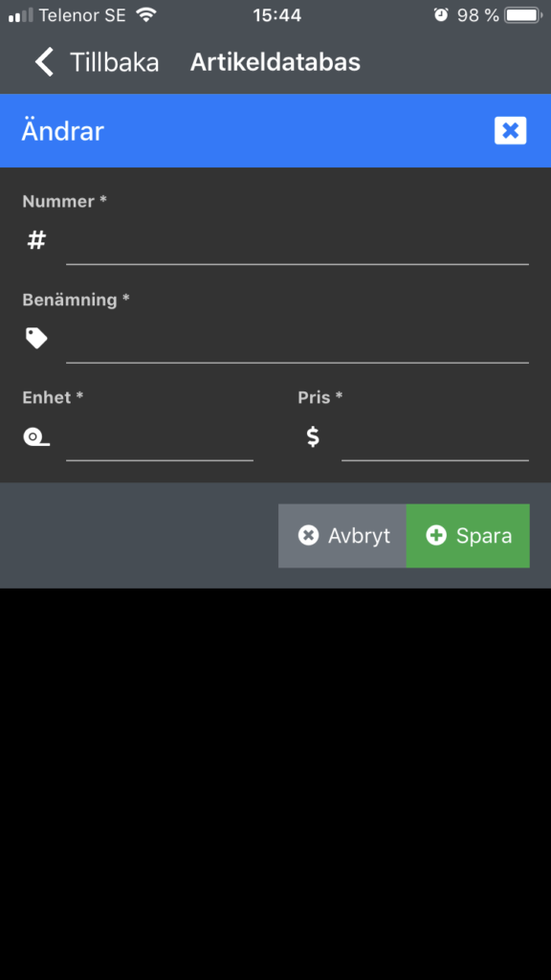Cancel editing with Avbryt button
This screenshot has width=551, height=980.
pyautogui.click(x=342, y=536)
